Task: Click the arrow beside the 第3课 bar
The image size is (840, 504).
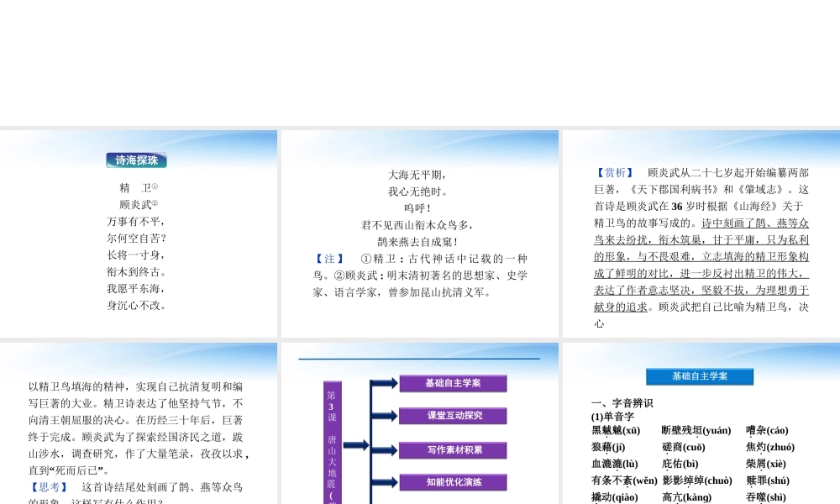Action: click(356, 444)
